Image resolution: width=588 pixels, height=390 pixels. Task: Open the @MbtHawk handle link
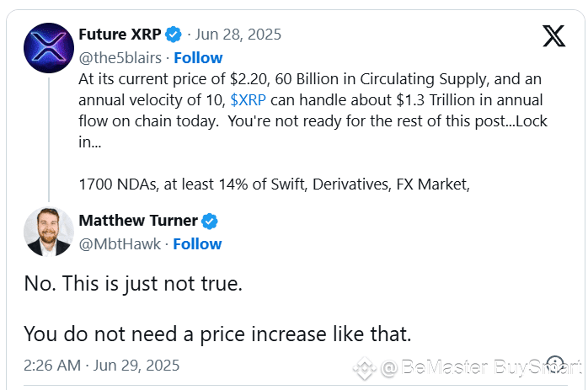(120, 244)
